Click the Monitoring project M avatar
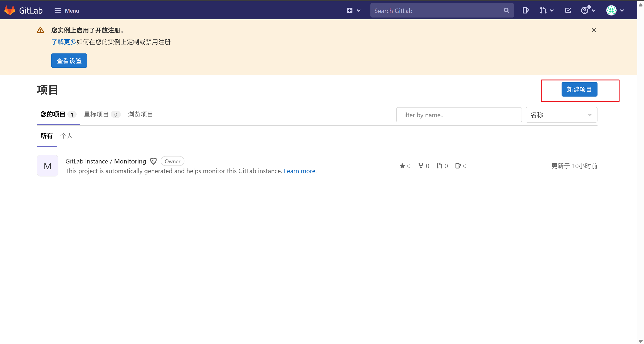The width and height of the screenshot is (644, 344). click(47, 166)
